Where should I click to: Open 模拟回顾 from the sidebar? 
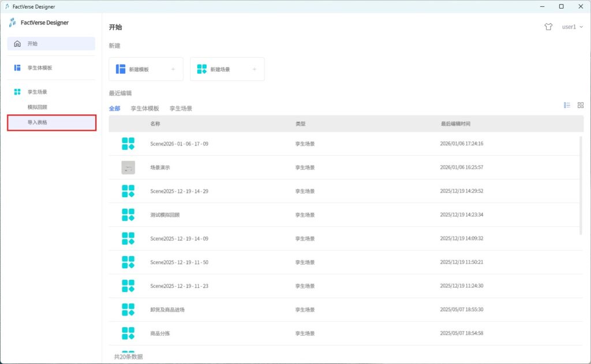click(38, 107)
